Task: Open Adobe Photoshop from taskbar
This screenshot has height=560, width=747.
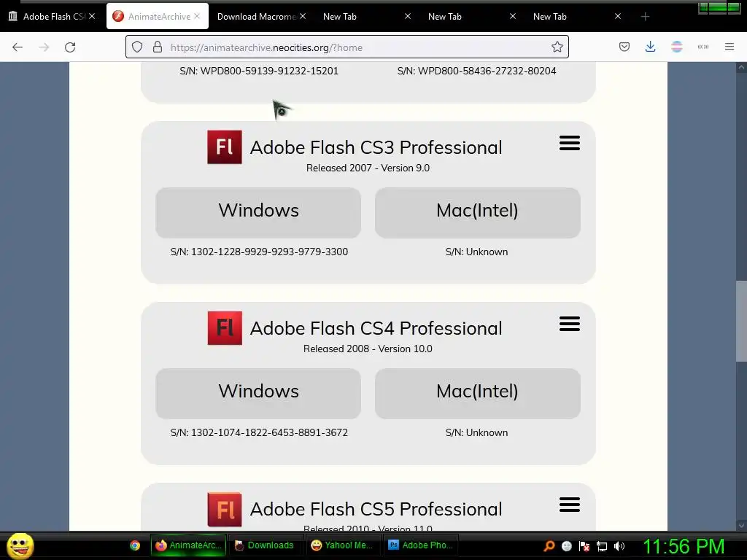Action: point(421,545)
